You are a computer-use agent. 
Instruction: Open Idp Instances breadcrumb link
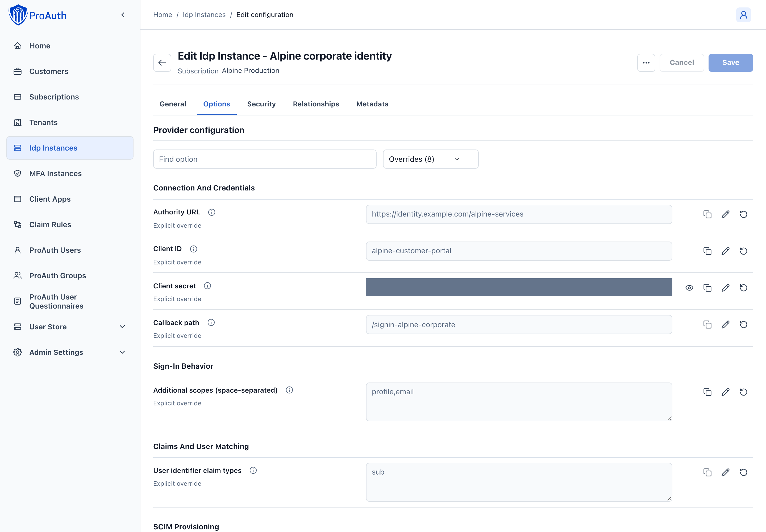click(x=204, y=15)
